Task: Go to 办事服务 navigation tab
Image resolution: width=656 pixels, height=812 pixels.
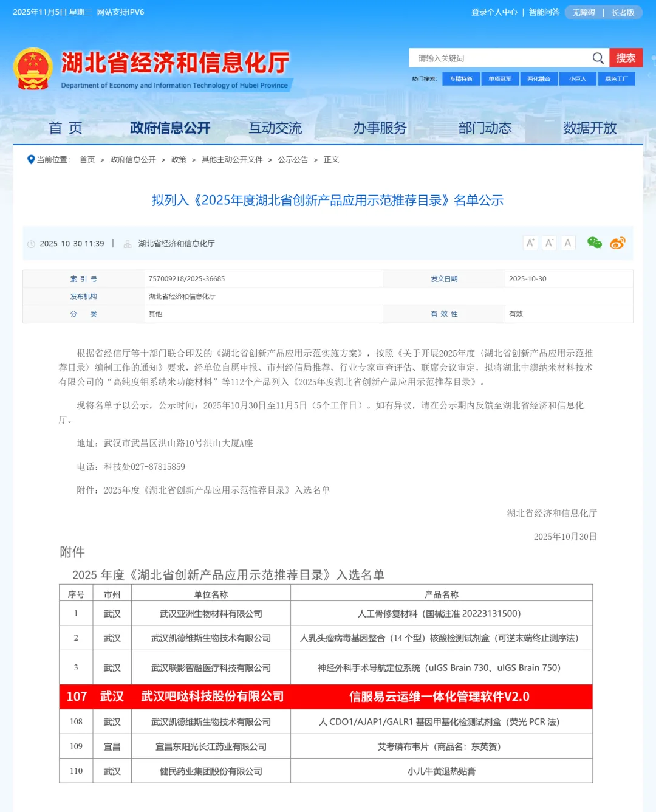Action: pos(380,128)
